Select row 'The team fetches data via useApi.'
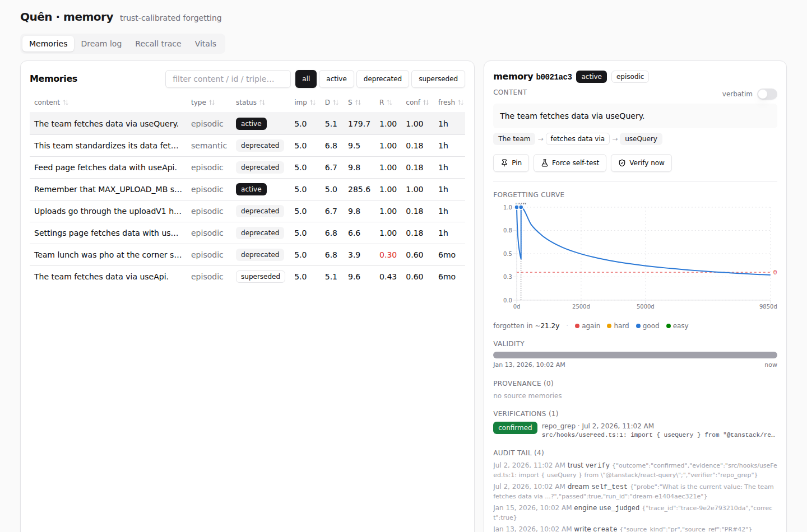 pyautogui.click(x=247, y=277)
